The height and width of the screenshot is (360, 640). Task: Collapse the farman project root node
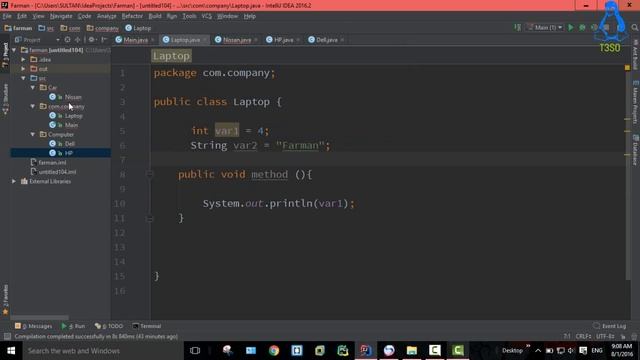tap(14, 50)
